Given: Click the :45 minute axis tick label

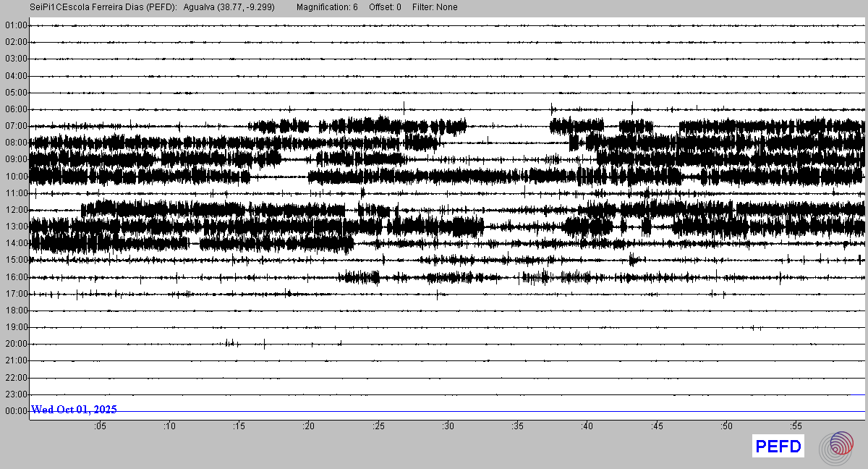Looking at the screenshot, I should click(x=657, y=426).
